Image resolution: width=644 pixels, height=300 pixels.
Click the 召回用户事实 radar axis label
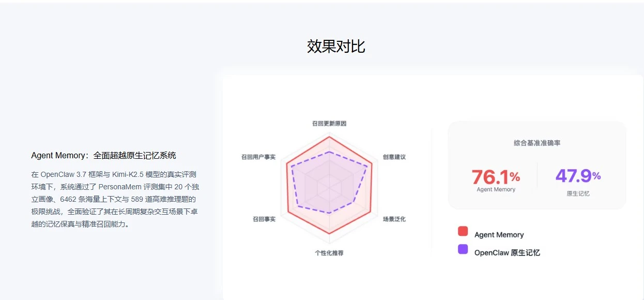(x=258, y=157)
